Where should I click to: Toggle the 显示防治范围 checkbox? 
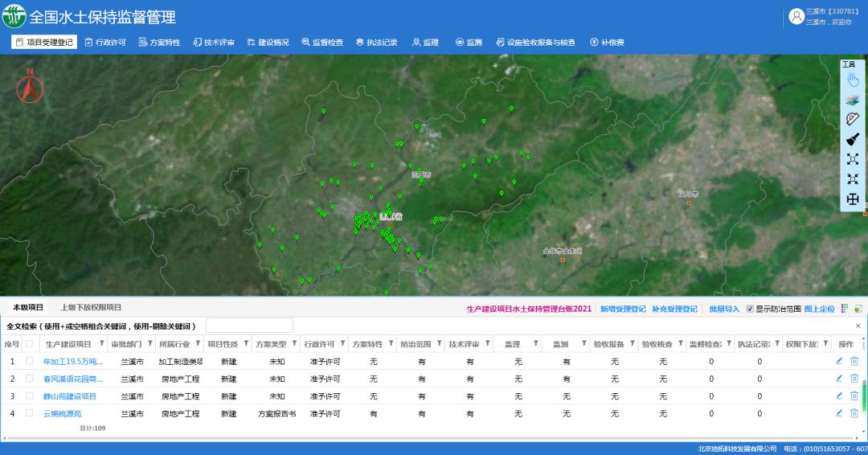tap(750, 309)
